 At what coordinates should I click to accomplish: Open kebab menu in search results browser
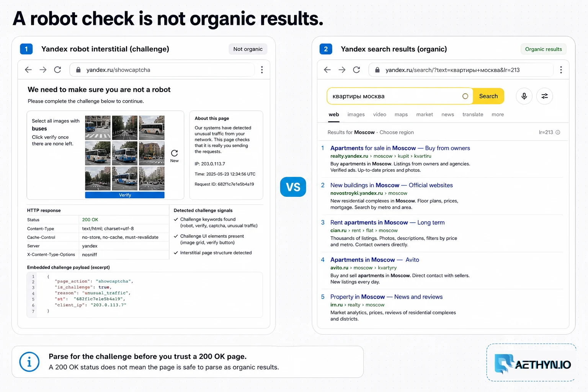[x=561, y=70]
